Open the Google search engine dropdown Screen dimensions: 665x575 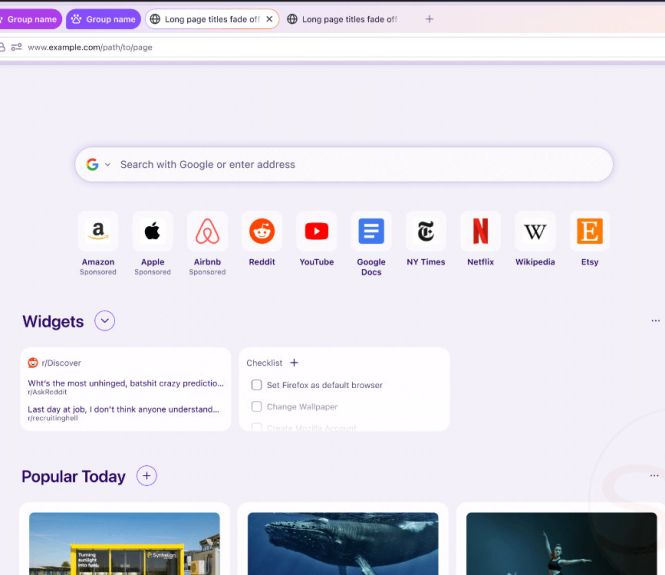98,164
